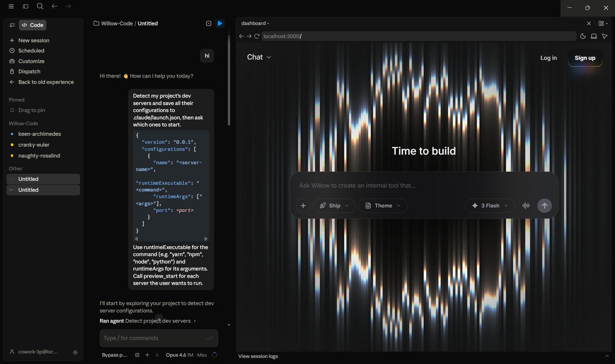The width and height of the screenshot is (615, 364).
Task: Select the cursor pointer icon in browser toolbar
Action: [605, 36]
